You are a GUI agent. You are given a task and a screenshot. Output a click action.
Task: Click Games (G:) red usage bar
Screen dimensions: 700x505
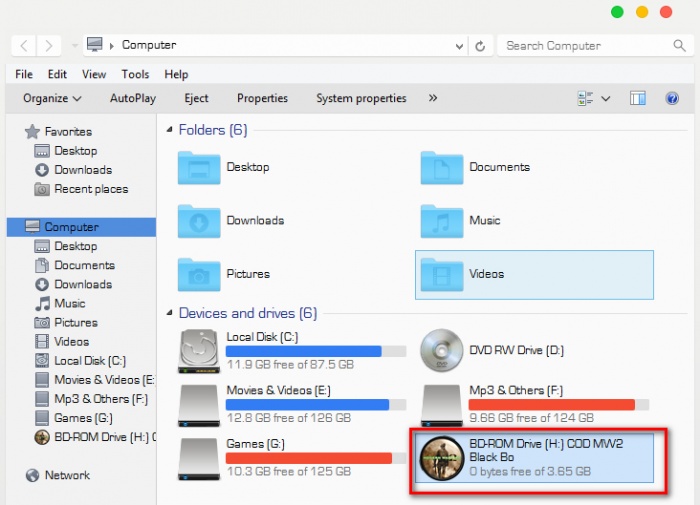[316, 458]
